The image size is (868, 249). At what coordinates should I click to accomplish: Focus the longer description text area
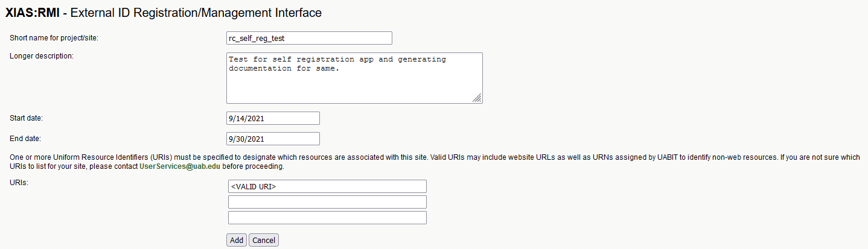tap(354, 78)
